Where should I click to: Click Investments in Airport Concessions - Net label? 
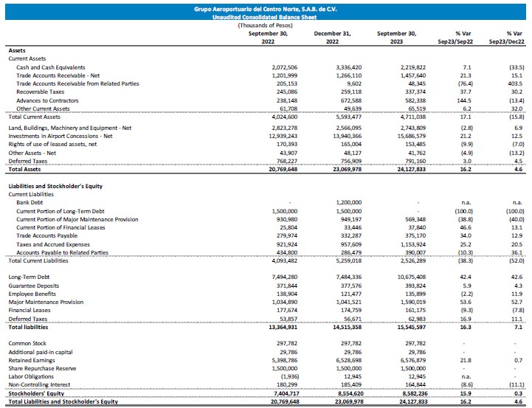61,136
